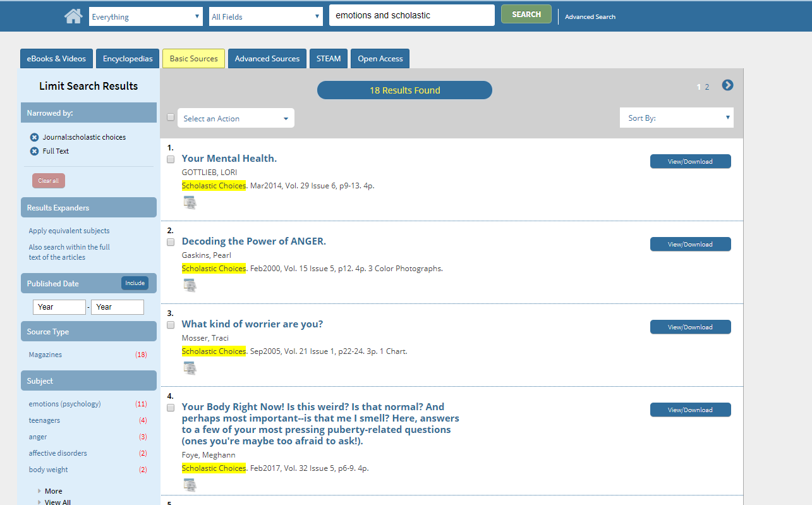The width and height of the screenshot is (812, 505).
Task: Open full text icon under the Foye, Meghann article
Action: (190, 485)
